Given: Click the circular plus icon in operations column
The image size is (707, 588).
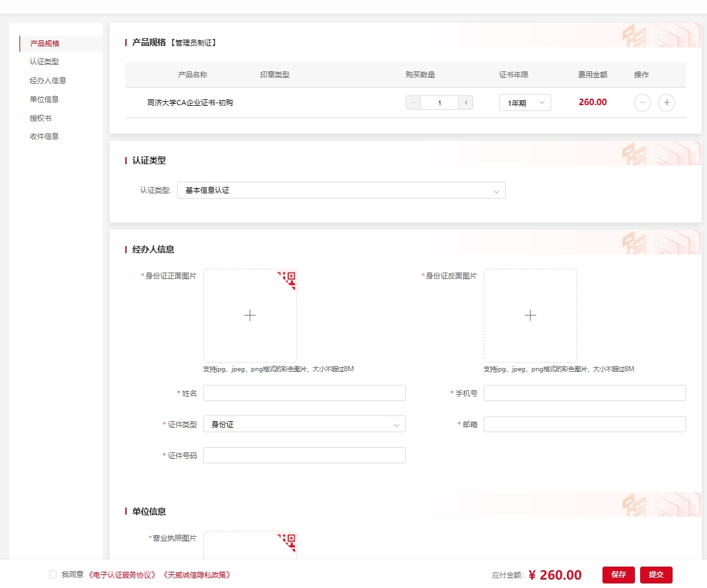Looking at the screenshot, I should 666,103.
